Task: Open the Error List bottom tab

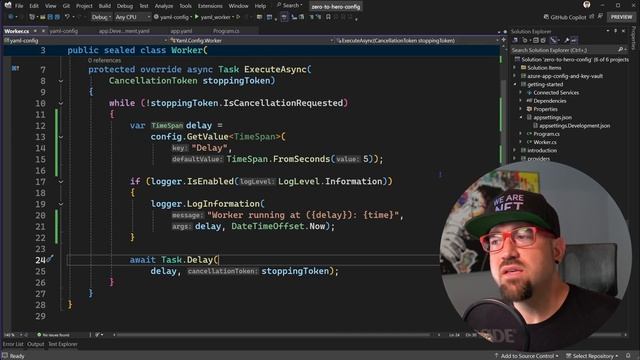Action: [x=13, y=344]
